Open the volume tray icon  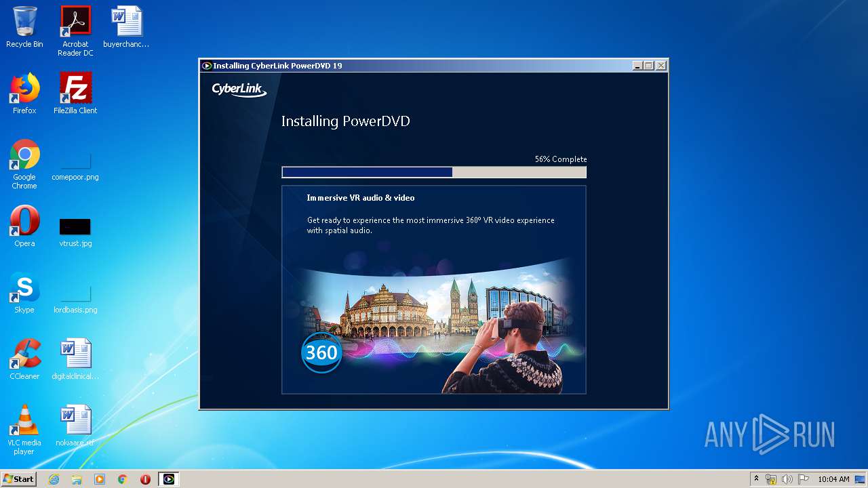point(787,479)
